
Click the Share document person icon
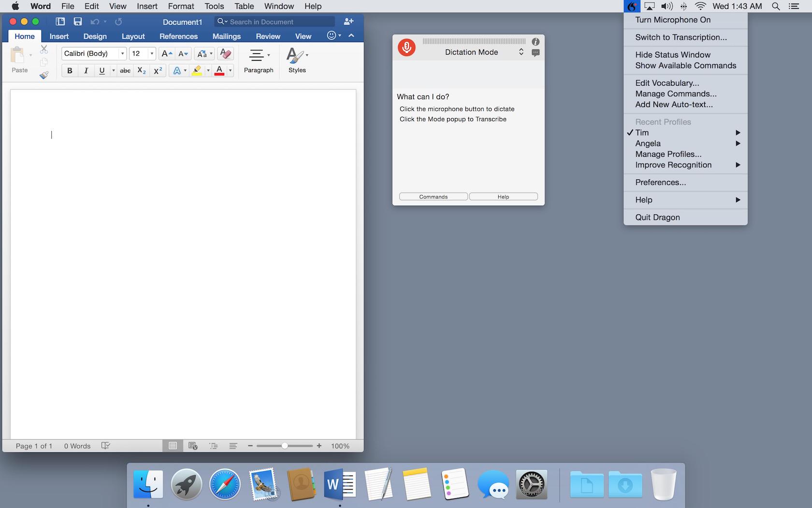pos(348,22)
